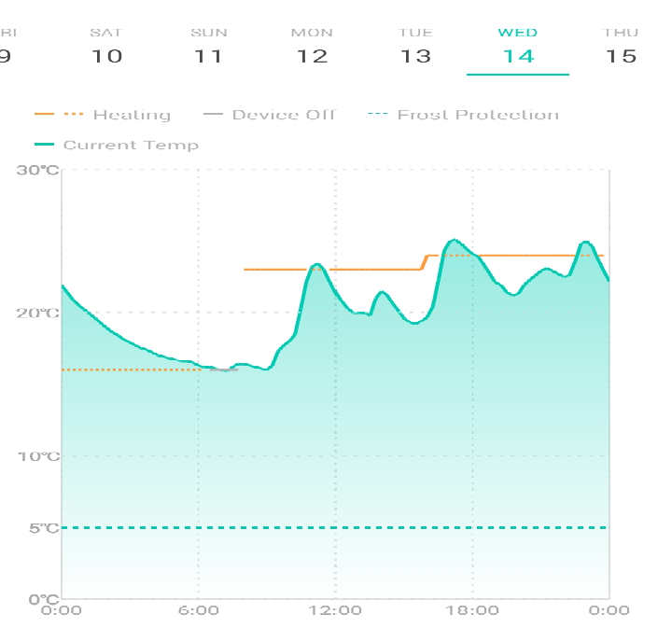This screenshot has width=672, height=642.
Task: Go to Thursday 15 date
Action: [621, 48]
